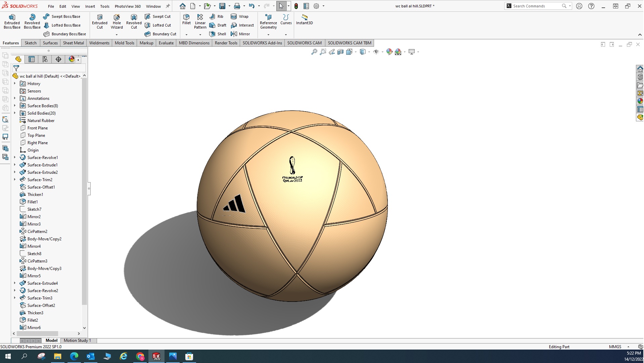This screenshot has width=644, height=363.
Task: Open the Tools menu
Action: tap(105, 6)
